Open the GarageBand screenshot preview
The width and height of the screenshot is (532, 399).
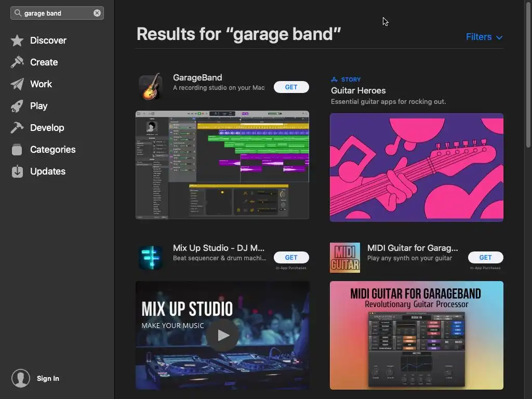pos(222,165)
